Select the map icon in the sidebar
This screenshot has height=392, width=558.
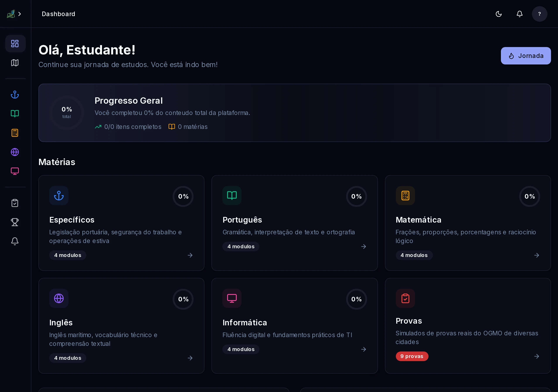tap(15, 63)
